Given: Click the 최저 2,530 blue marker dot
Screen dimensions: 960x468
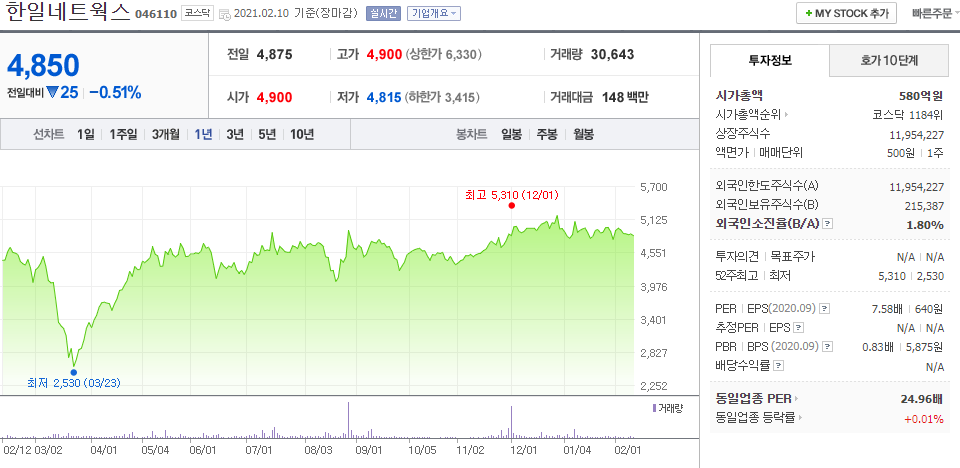Looking at the screenshot, I should click(x=73, y=372).
